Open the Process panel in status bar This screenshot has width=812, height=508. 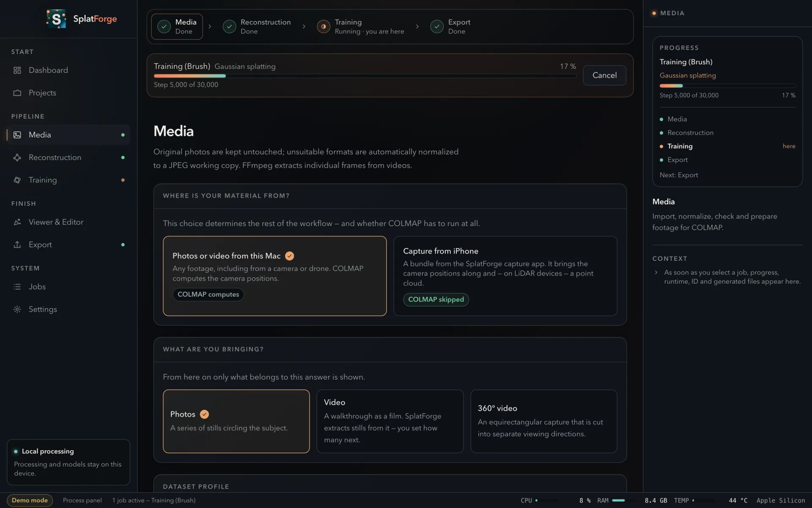82,500
